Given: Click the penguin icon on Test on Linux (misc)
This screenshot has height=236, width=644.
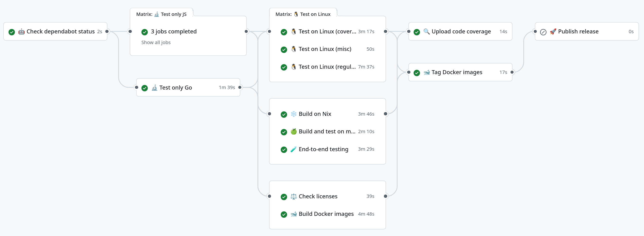Looking at the screenshot, I should [294, 49].
